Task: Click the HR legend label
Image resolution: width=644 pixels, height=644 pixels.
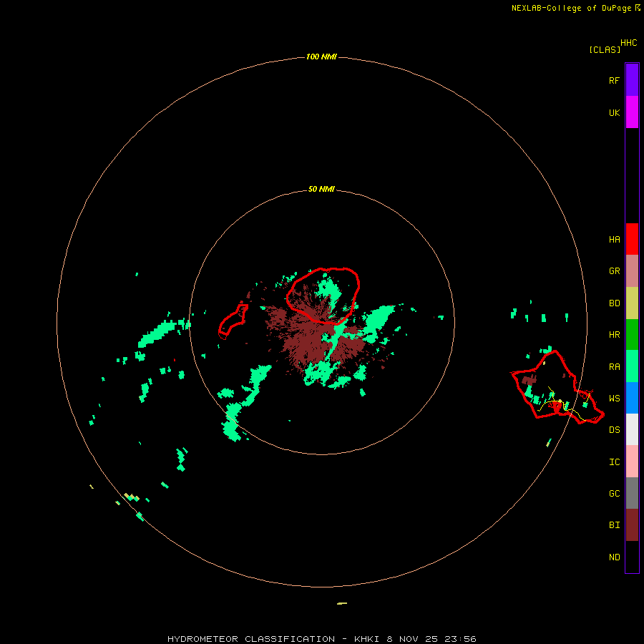Action: 614,335
